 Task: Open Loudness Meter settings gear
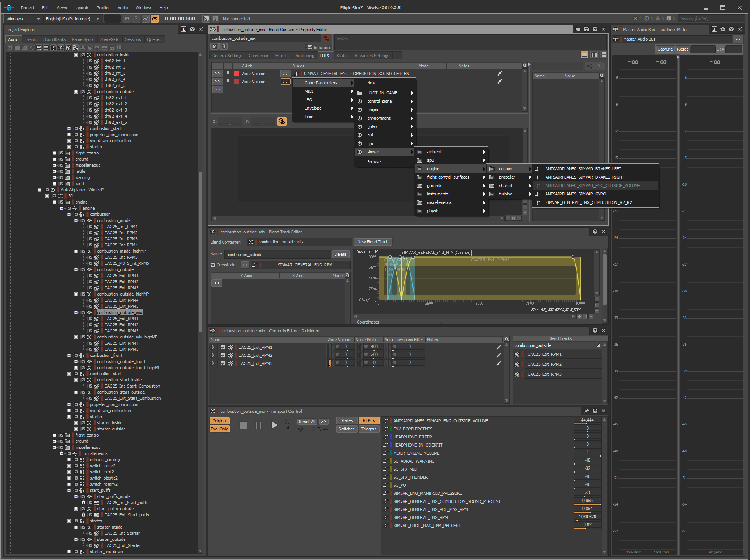tap(723, 29)
